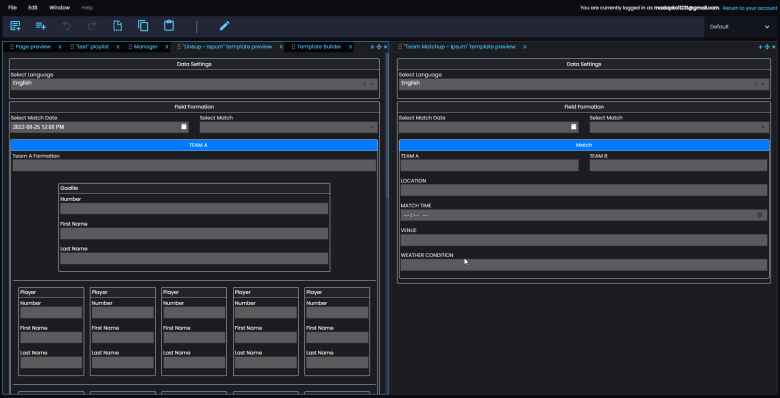
Task: Click the move arrows icon in right panel header
Action: pos(767,47)
